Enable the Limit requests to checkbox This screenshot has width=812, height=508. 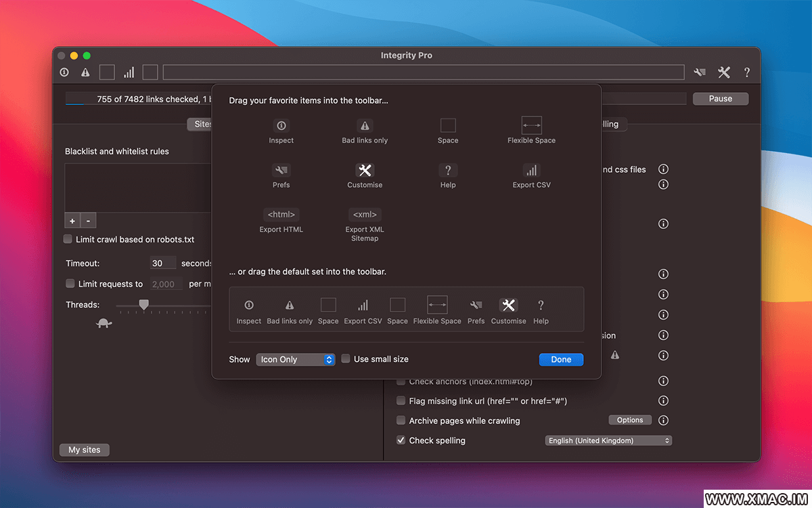pyautogui.click(x=70, y=284)
